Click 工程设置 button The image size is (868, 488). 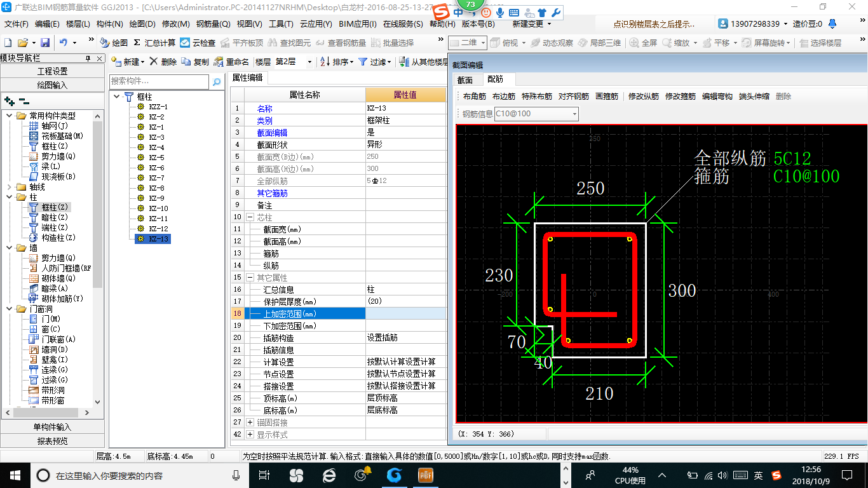pyautogui.click(x=52, y=71)
